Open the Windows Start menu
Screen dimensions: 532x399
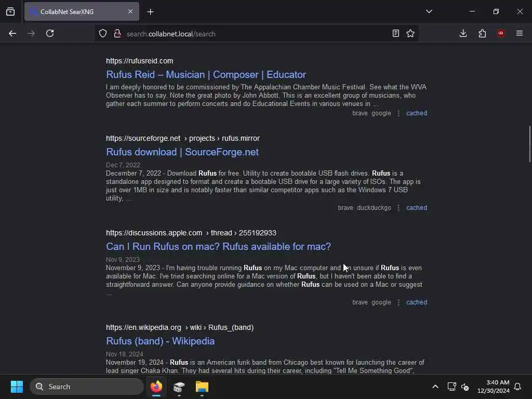point(17,387)
